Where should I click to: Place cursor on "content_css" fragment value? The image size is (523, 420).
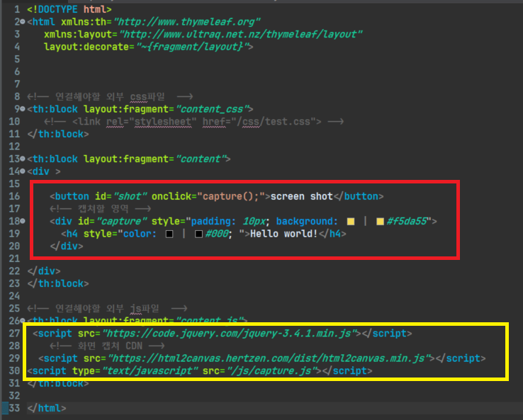click(212, 109)
